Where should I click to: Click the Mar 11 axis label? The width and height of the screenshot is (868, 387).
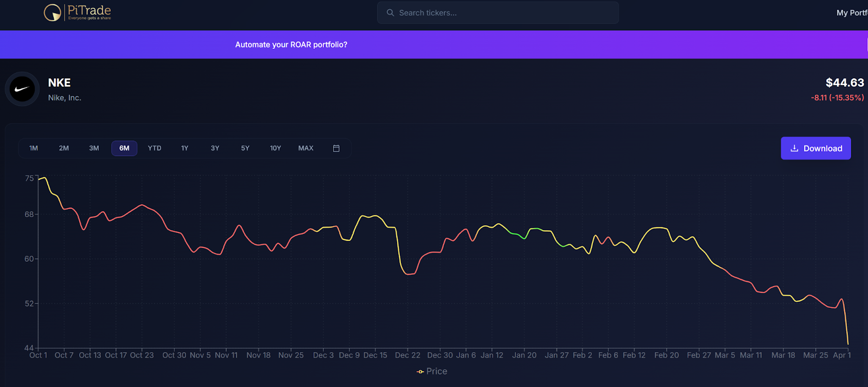click(751, 355)
